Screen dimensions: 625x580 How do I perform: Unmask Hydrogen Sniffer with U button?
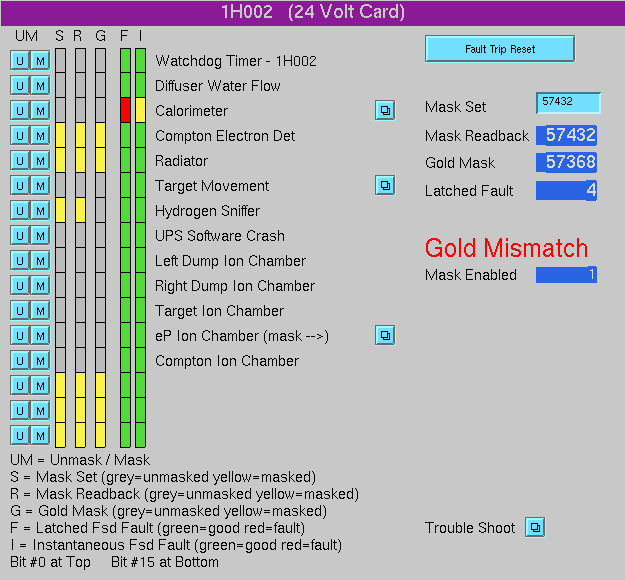tap(20, 210)
